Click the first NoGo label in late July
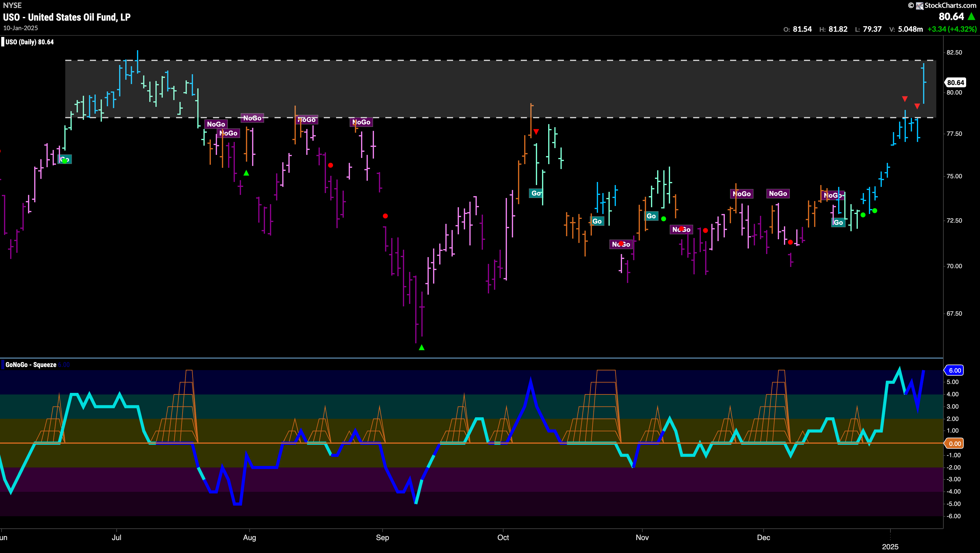 (x=216, y=124)
